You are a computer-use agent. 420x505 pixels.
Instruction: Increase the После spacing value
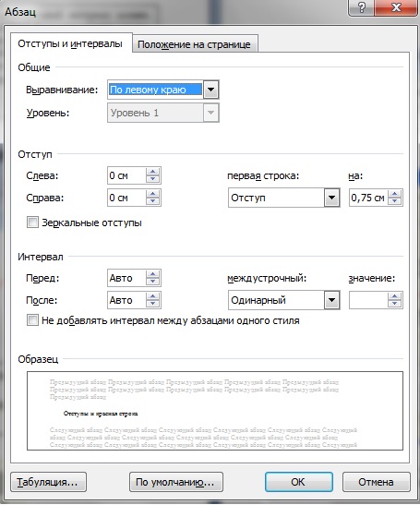click(x=152, y=296)
